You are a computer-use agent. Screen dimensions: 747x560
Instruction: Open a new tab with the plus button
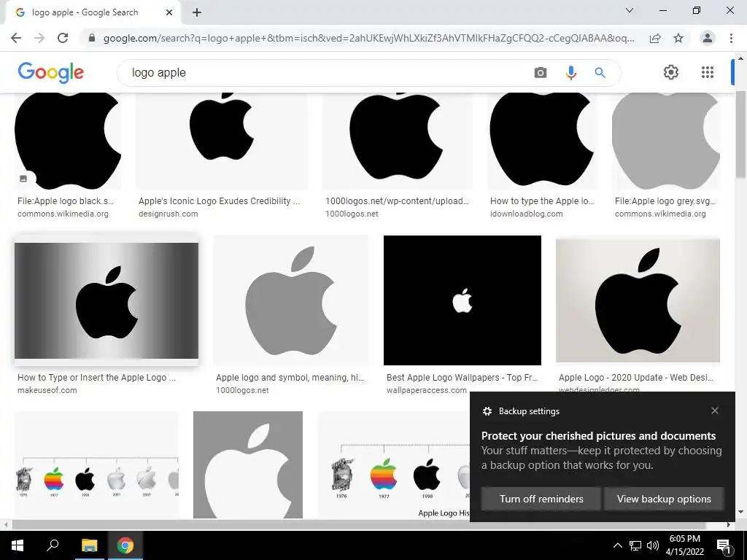197,12
